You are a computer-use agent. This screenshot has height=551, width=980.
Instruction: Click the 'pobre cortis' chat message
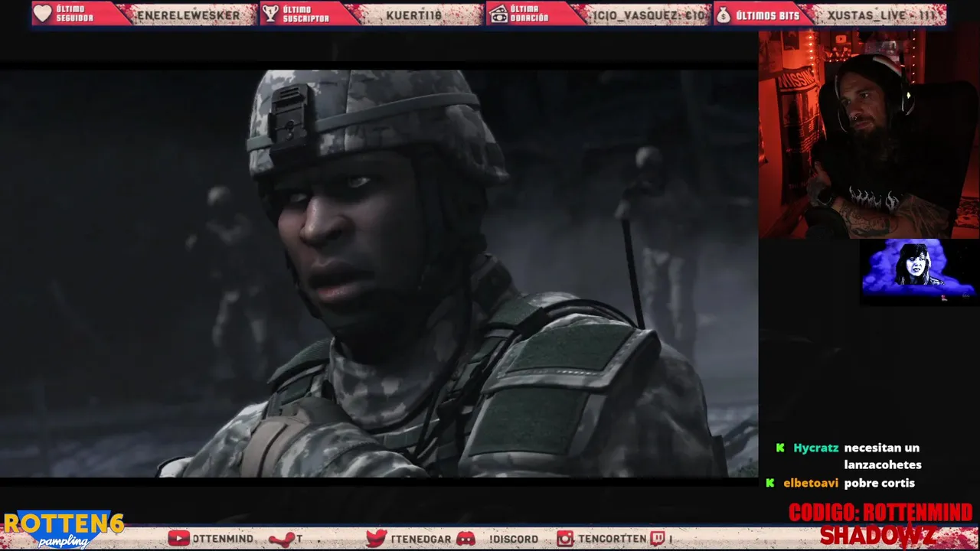coord(880,483)
